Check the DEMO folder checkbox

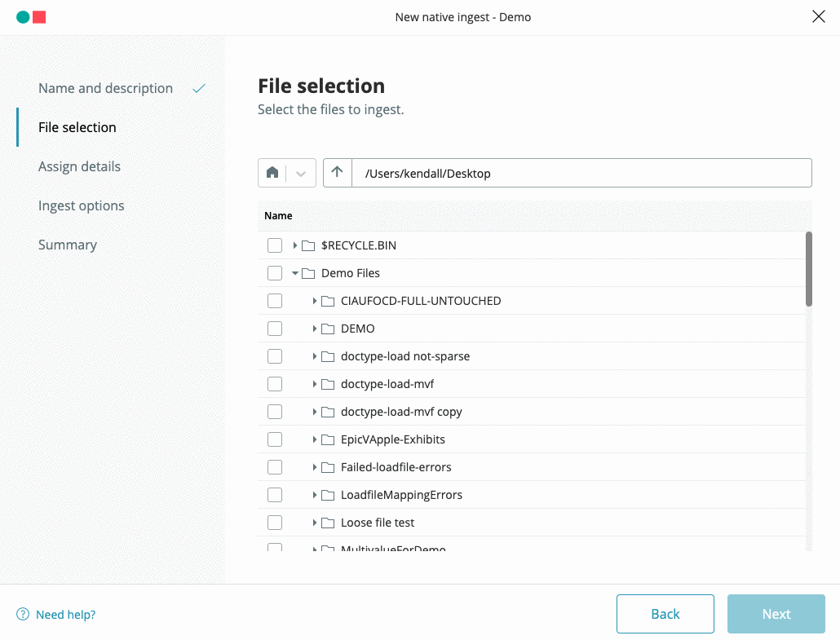[x=275, y=329]
